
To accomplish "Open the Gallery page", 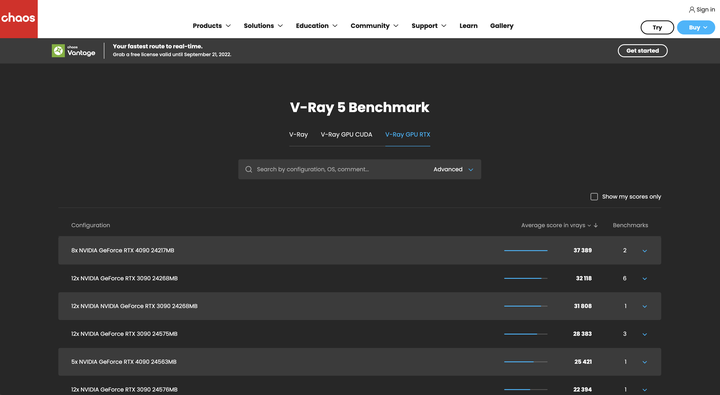I will pos(501,26).
